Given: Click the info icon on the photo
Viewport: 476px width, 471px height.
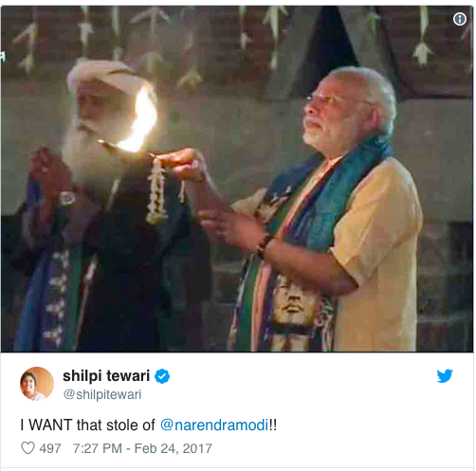Looking at the screenshot, I should pos(460,19).
